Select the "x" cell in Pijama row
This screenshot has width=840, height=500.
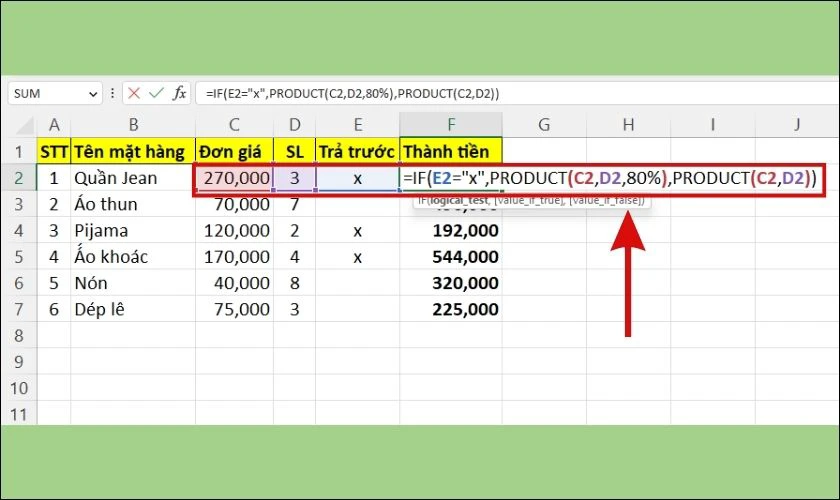tap(357, 230)
